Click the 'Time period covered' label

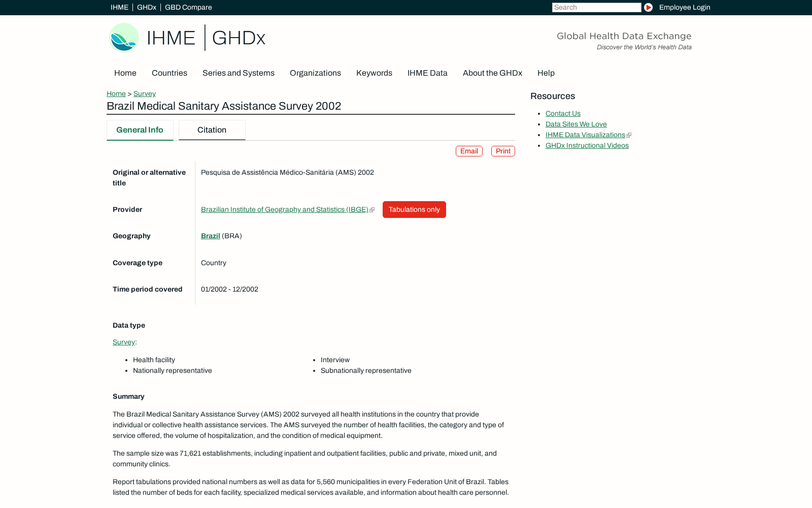pyautogui.click(x=147, y=290)
